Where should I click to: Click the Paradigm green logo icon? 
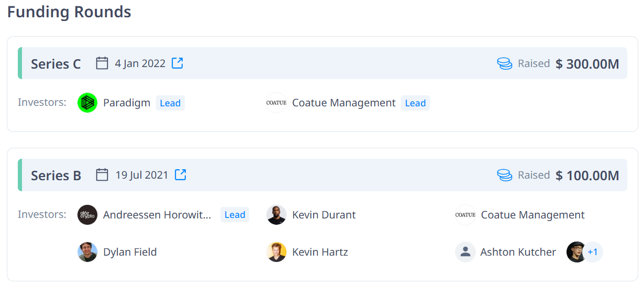pyautogui.click(x=87, y=103)
